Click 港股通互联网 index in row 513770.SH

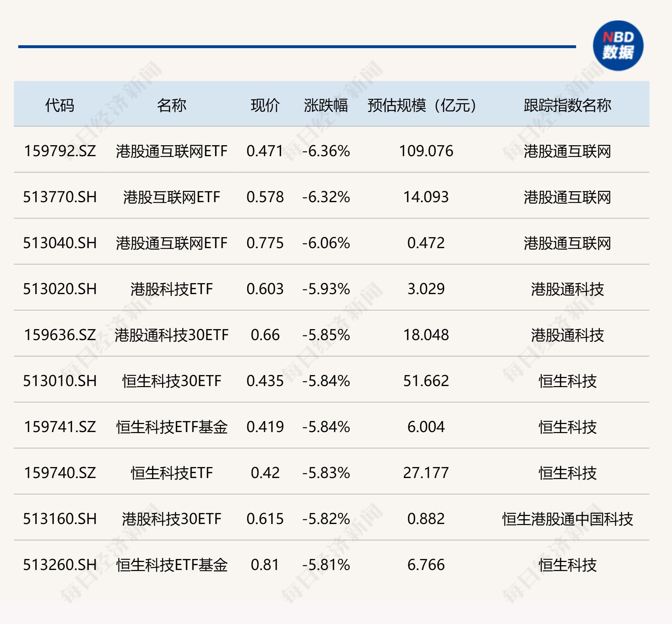click(567, 197)
